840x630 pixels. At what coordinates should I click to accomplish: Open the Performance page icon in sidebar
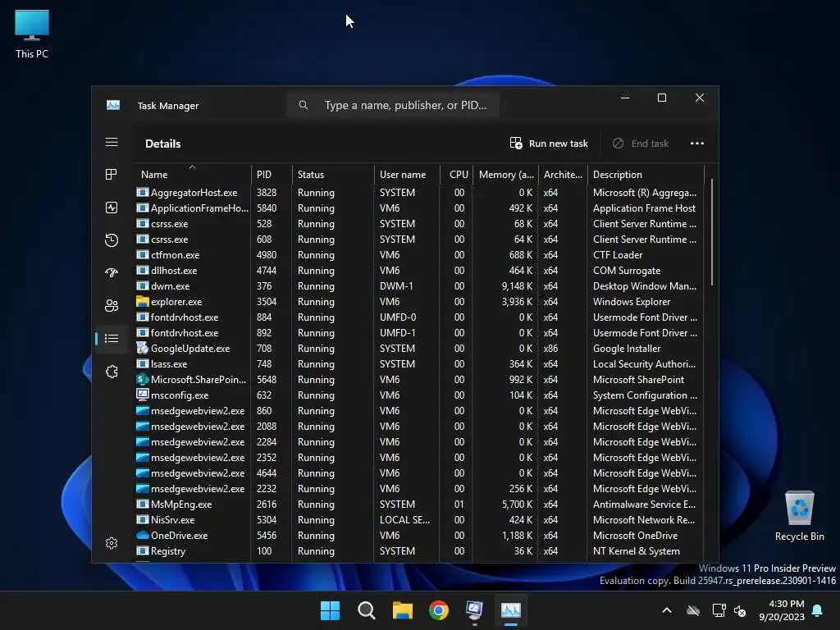(x=112, y=208)
